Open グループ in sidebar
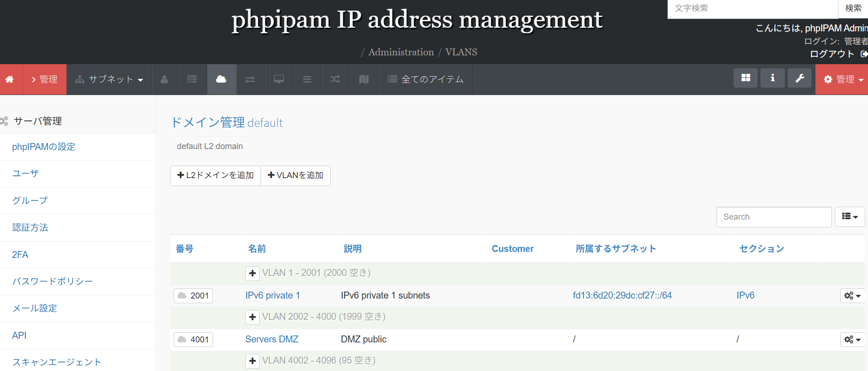 coord(30,201)
